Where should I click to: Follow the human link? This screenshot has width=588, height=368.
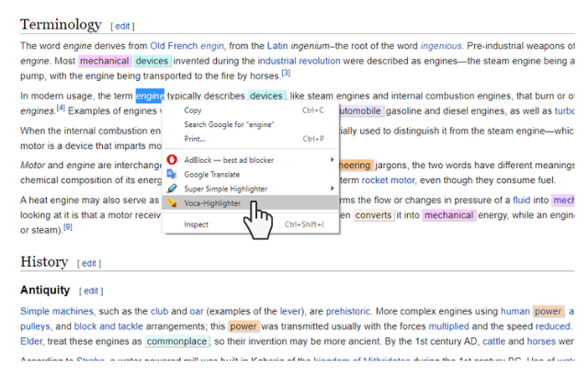pos(515,311)
